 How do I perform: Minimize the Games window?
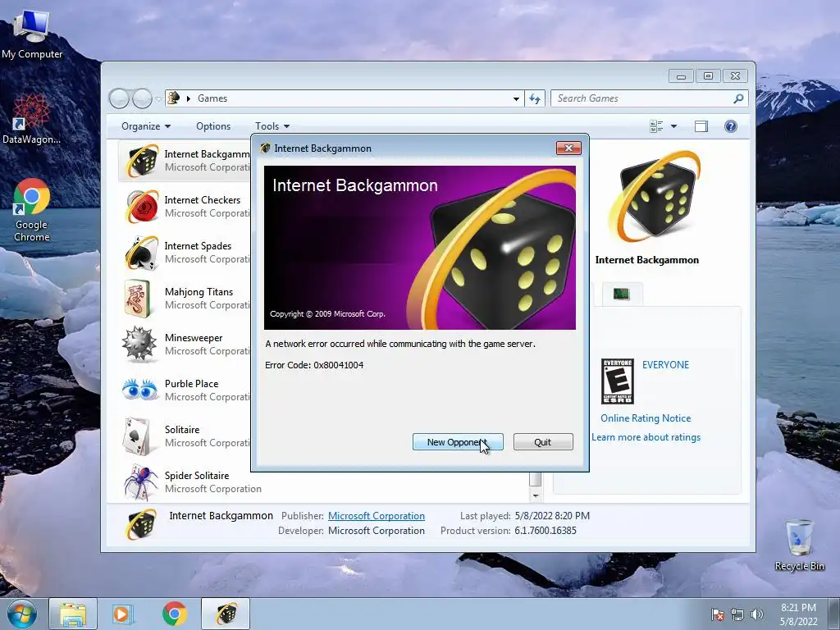(681, 76)
